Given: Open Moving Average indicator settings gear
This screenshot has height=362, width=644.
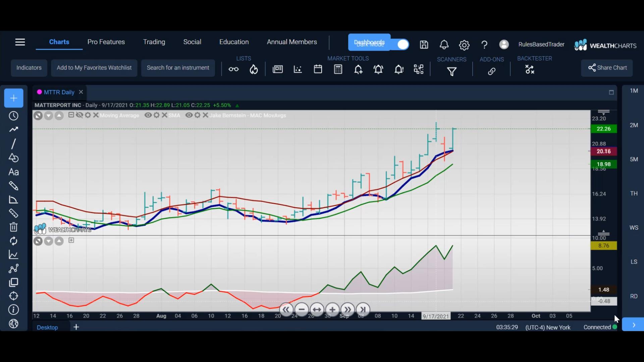Looking at the screenshot, I should coord(88,115).
